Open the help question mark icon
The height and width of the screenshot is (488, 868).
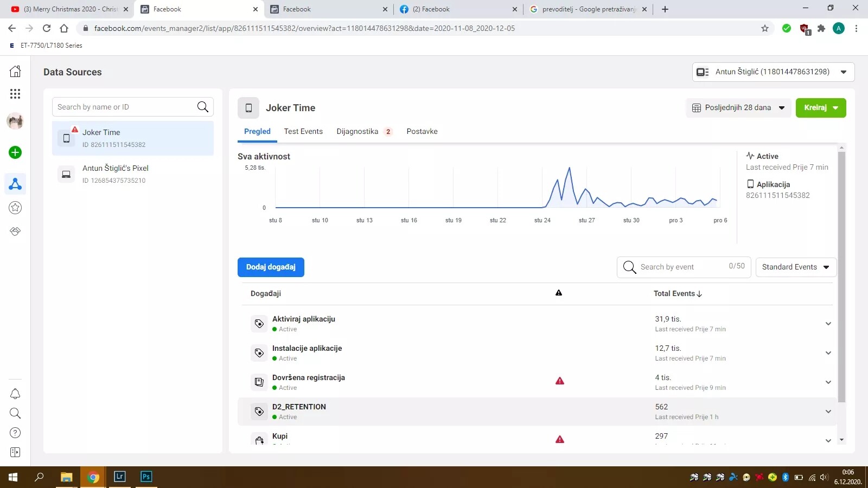click(x=15, y=433)
